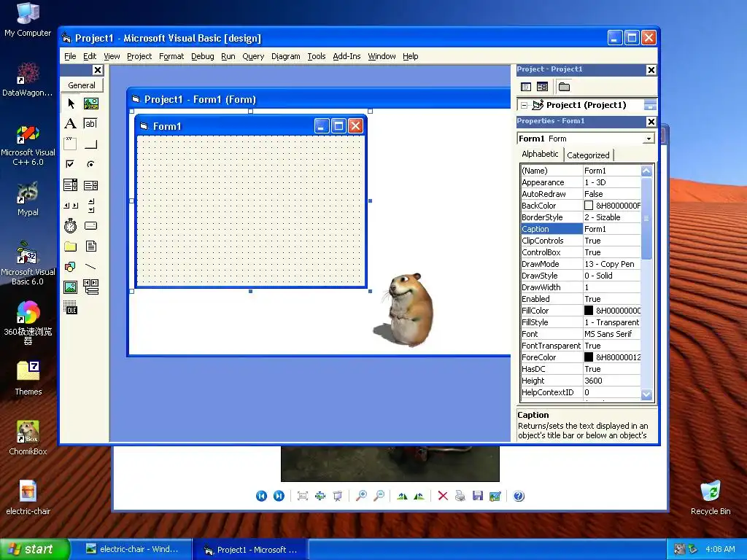
Task: Click the General toolbox tab
Action: pos(82,85)
